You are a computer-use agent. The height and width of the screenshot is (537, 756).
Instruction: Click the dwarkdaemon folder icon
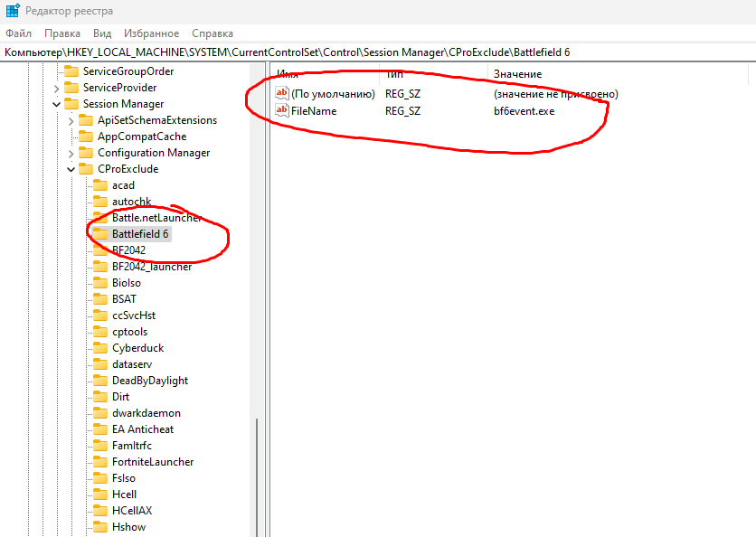(x=100, y=412)
